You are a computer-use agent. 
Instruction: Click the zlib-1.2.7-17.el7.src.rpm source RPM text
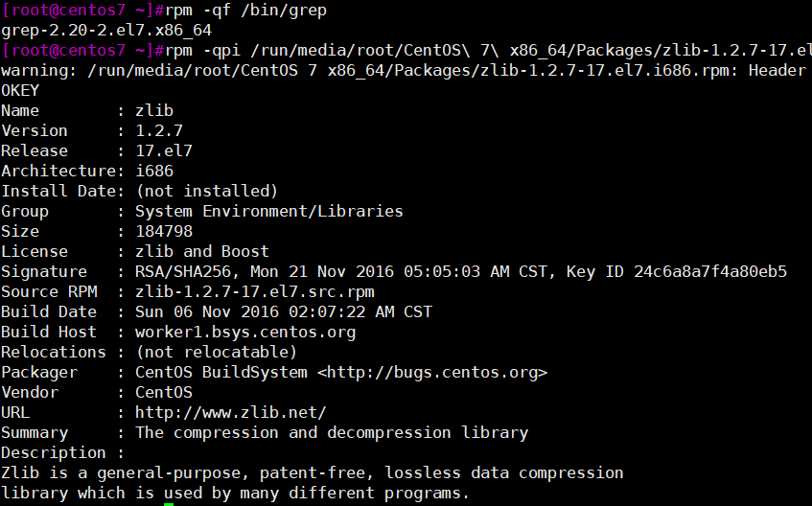255,292
